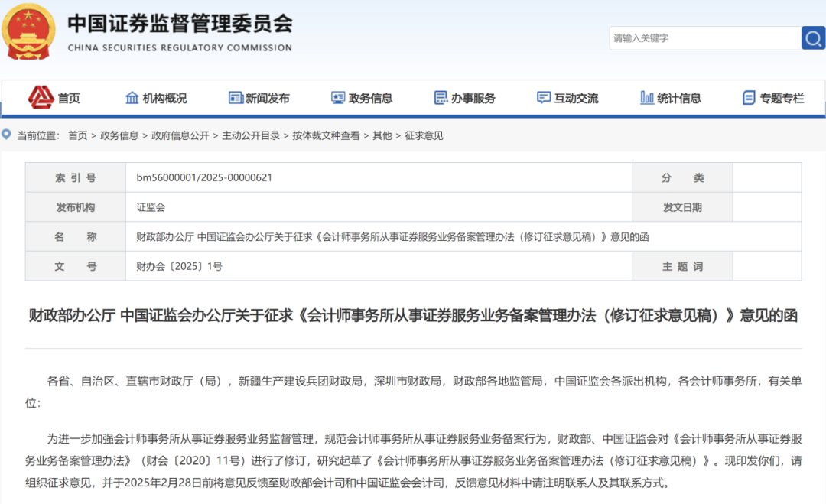The width and height of the screenshot is (826, 504).
Task: Click the 请输入关键字 search input field
Action: (x=696, y=37)
